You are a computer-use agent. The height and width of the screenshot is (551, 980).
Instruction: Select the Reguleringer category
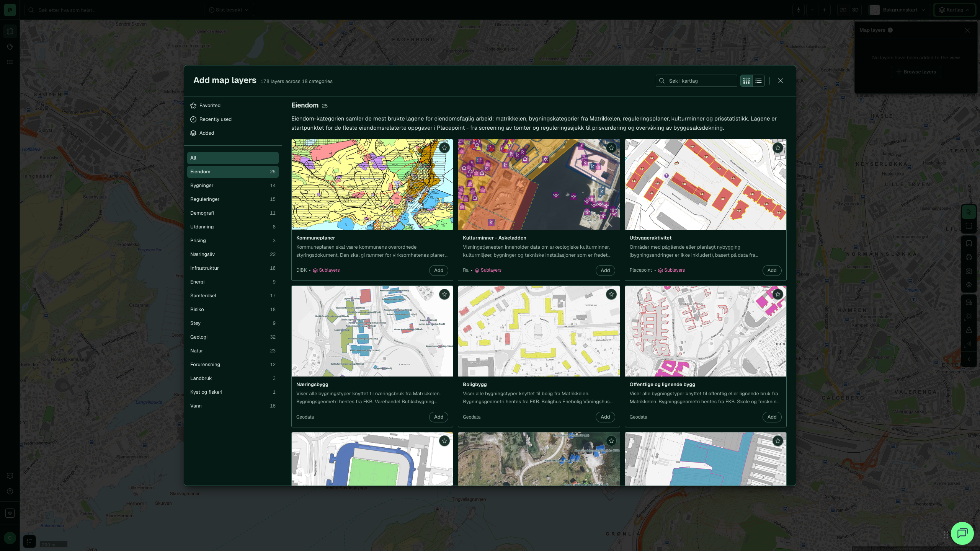click(x=233, y=199)
